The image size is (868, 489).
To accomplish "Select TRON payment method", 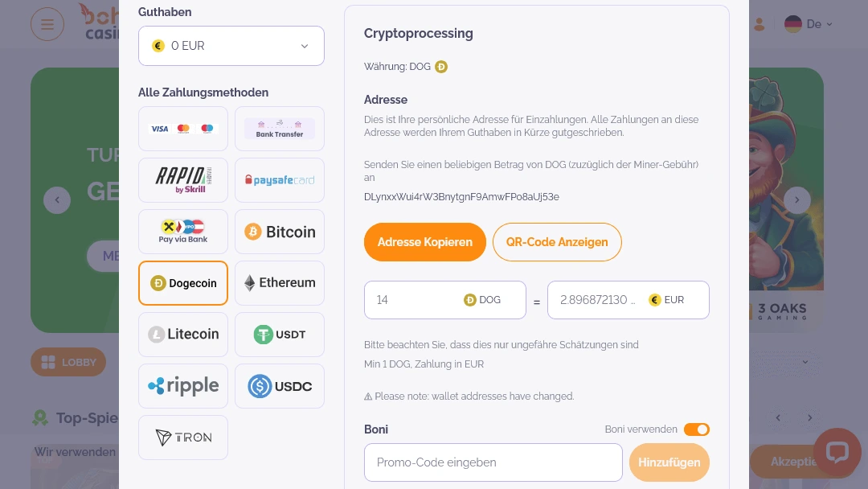I will pyautogui.click(x=183, y=438).
